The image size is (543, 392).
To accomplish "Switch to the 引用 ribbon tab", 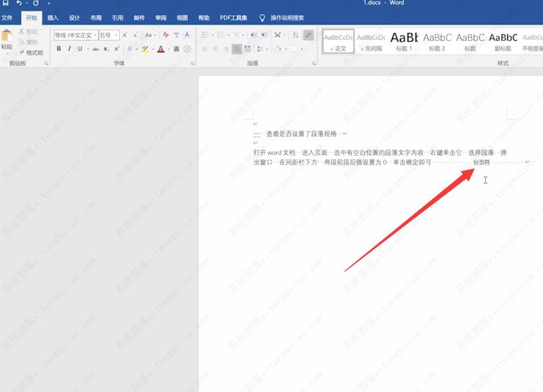I will (x=118, y=18).
